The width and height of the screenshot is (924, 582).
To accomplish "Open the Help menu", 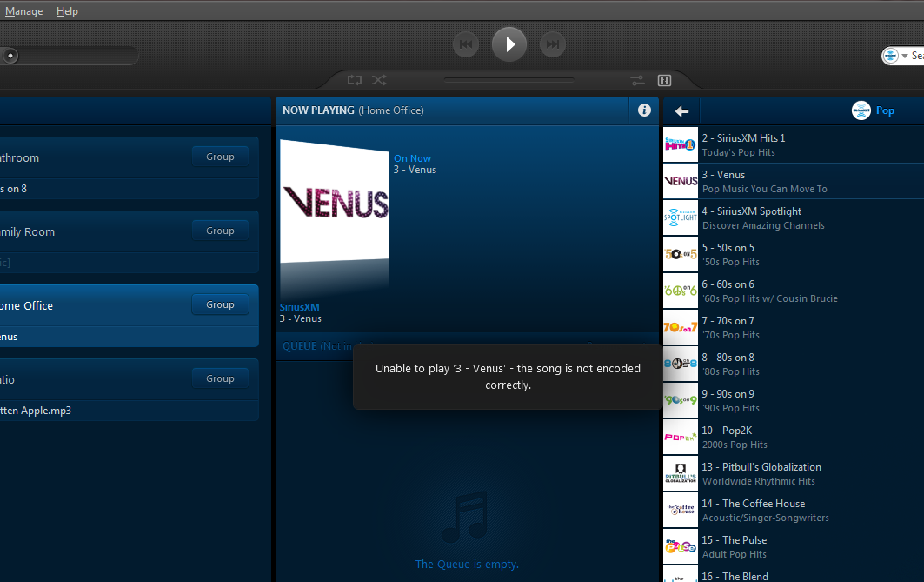I will click(x=67, y=11).
